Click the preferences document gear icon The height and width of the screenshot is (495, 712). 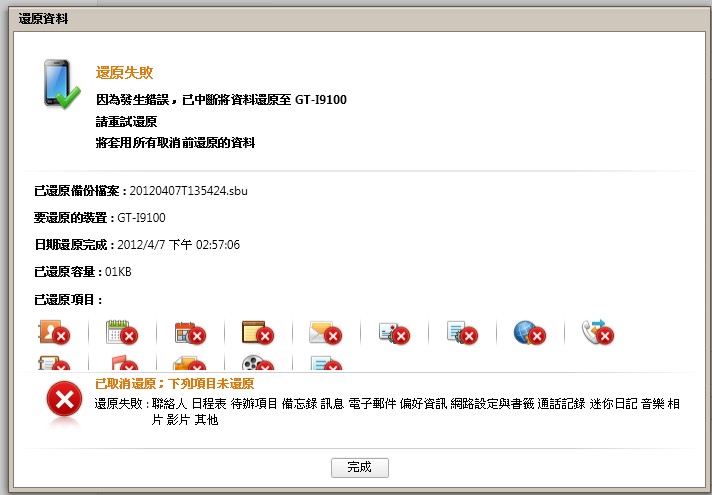(x=462, y=332)
